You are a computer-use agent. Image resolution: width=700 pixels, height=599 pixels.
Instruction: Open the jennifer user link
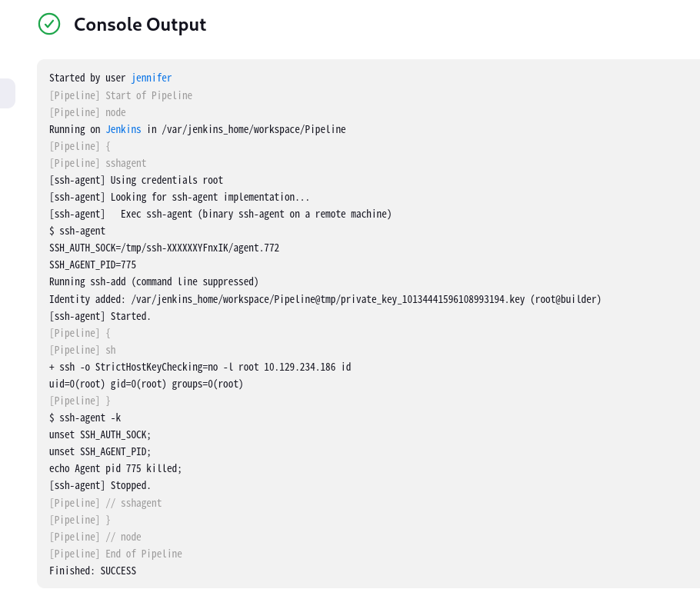(152, 78)
